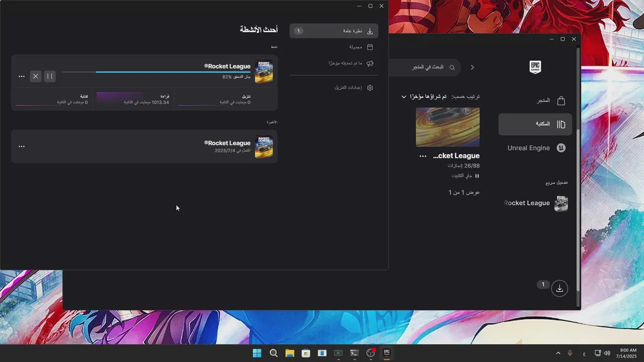Click the Epic Games logo in launcher
644x362 pixels.
tap(535, 67)
